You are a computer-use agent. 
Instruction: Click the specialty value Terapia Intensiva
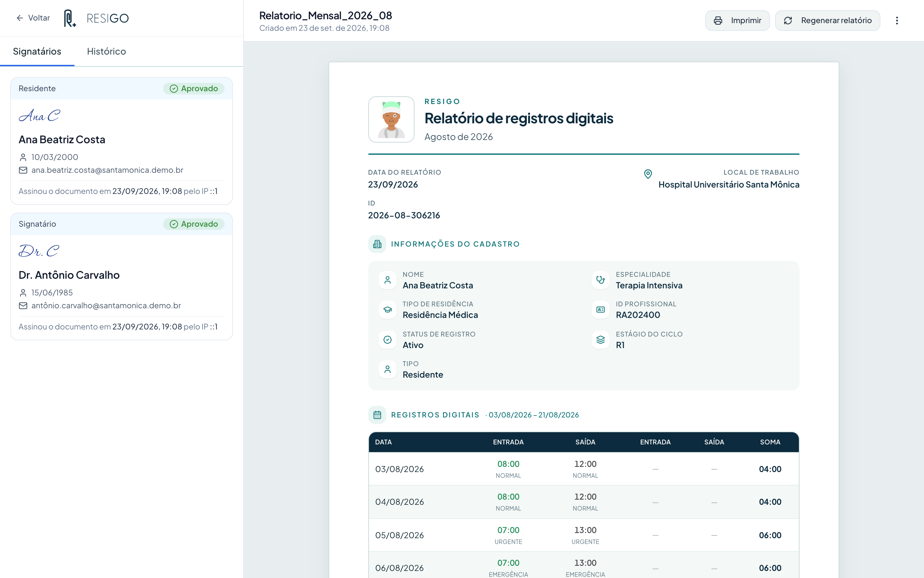(x=649, y=285)
